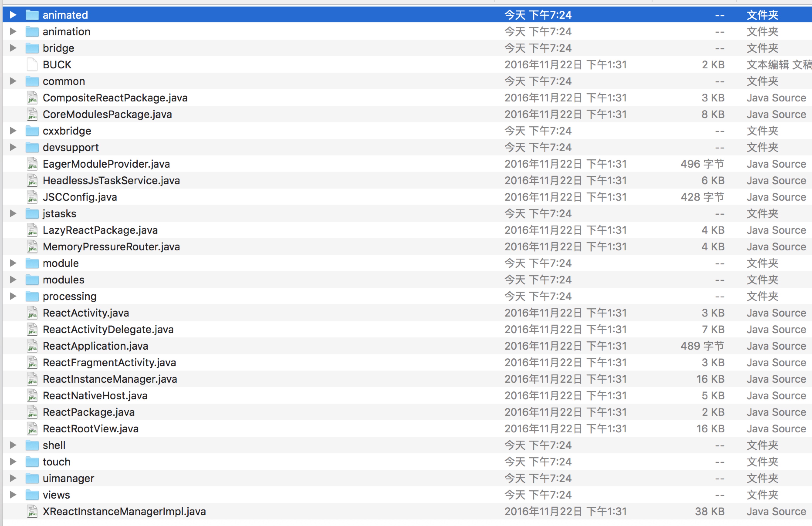
Task: Click the animation folder icon
Action: click(x=32, y=31)
